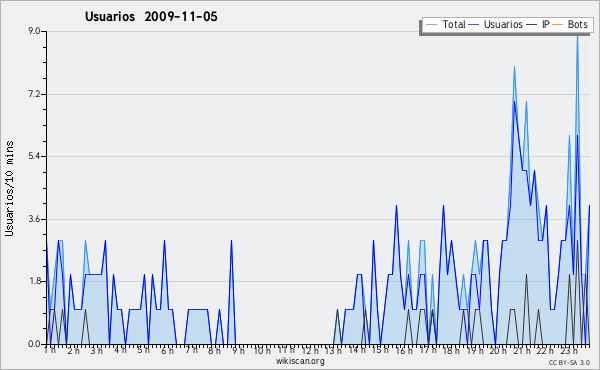600x370 pixels.
Task: Click the '16 h' x-axis label
Action: (x=404, y=350)
